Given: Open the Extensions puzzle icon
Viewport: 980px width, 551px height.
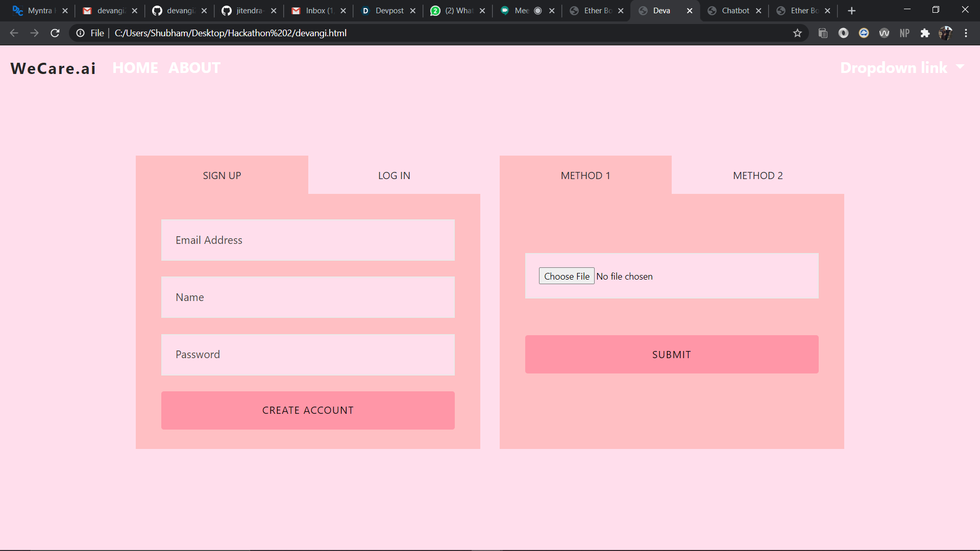Looking at the screenshot, I should 925,33.
